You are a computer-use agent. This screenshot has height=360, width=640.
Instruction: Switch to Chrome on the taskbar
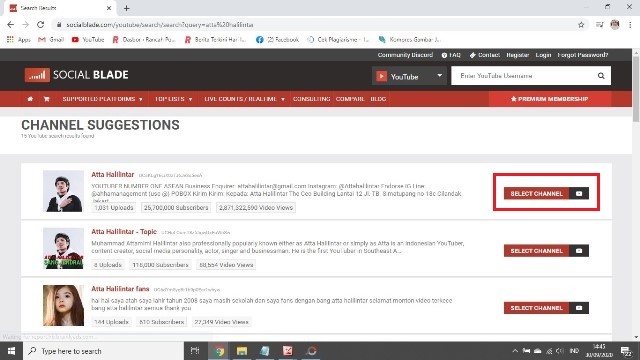pos(219,351)
